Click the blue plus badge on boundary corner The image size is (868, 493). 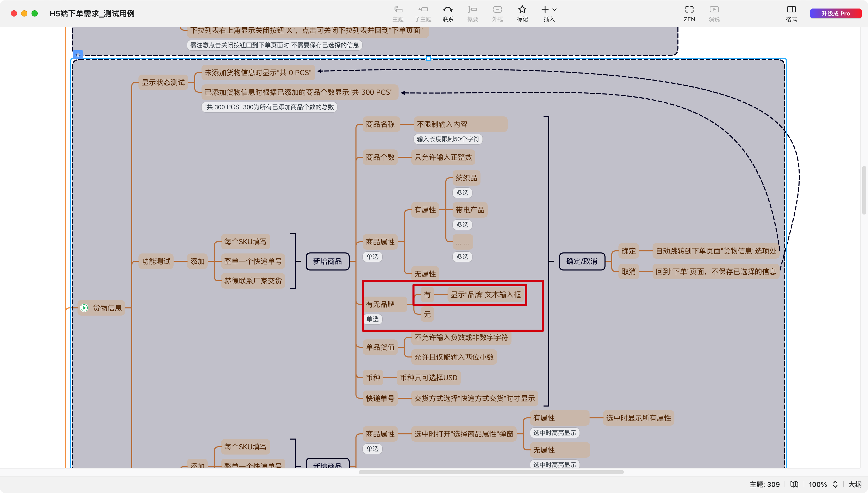78,54
